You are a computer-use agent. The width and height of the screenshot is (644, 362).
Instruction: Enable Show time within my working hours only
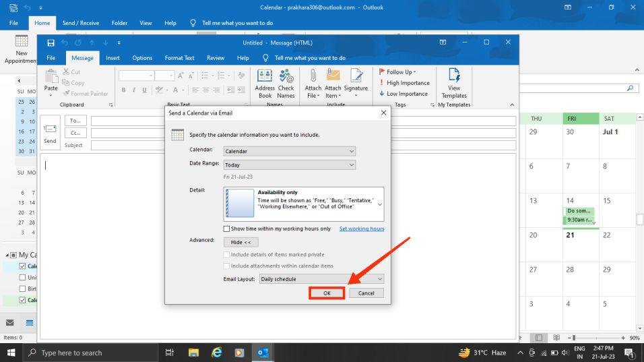[x=226, y=229]
